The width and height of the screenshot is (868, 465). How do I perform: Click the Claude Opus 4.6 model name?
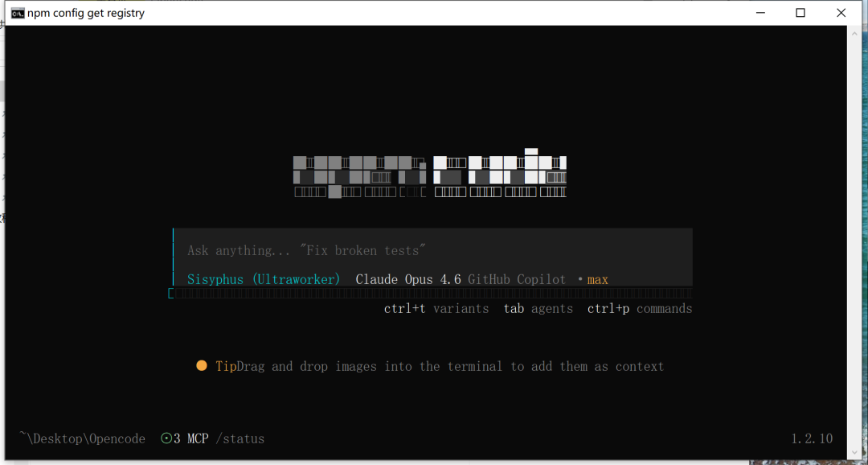(x=408, y=279)
